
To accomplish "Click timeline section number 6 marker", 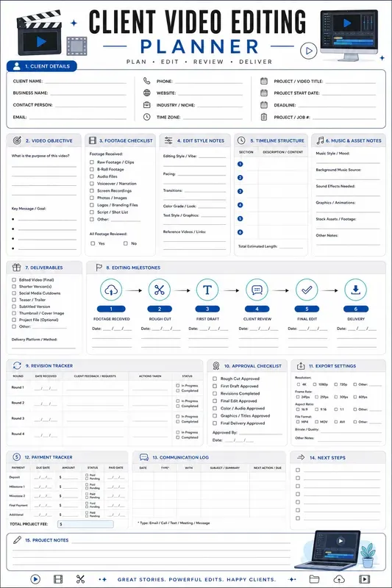I will tap(240, 232).
